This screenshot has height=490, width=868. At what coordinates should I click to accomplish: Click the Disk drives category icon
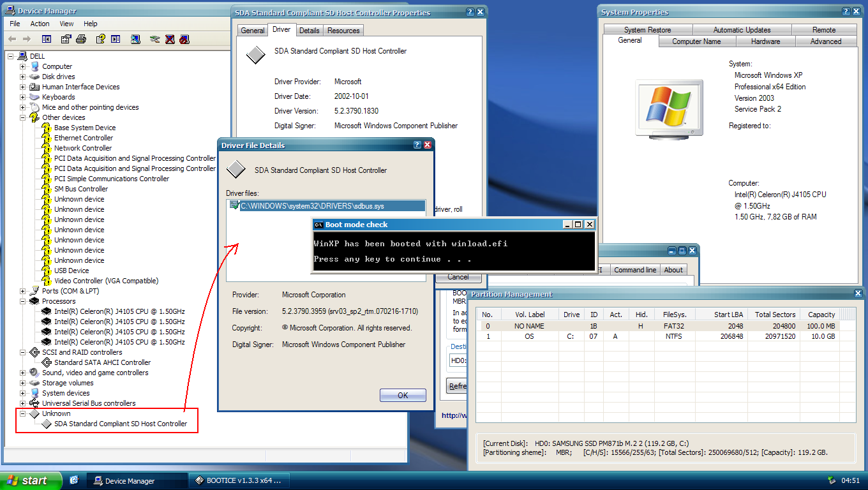pyautogui.click(x=34, y=77)
